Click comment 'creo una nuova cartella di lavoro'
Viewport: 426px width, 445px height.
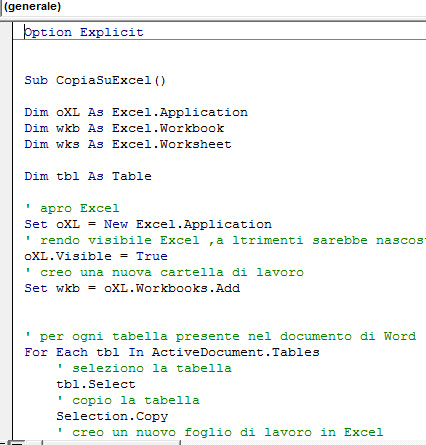164,272
